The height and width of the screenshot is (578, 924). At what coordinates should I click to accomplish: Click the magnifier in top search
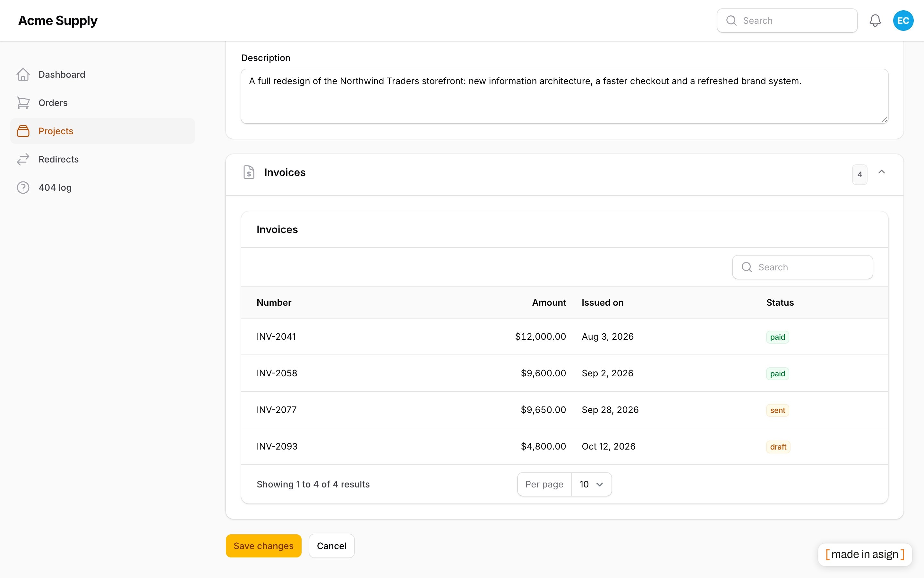coord(731,21)
